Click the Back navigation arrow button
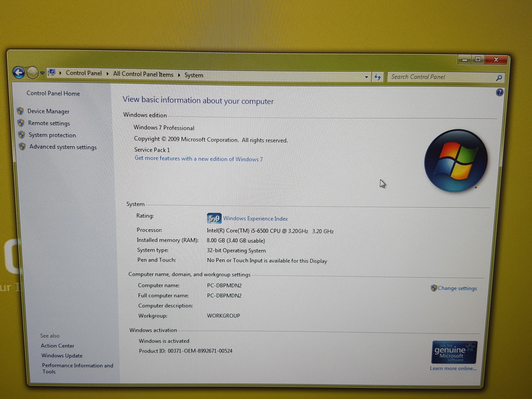The width and height of the screenshot is (532, 399). point(19,73)
